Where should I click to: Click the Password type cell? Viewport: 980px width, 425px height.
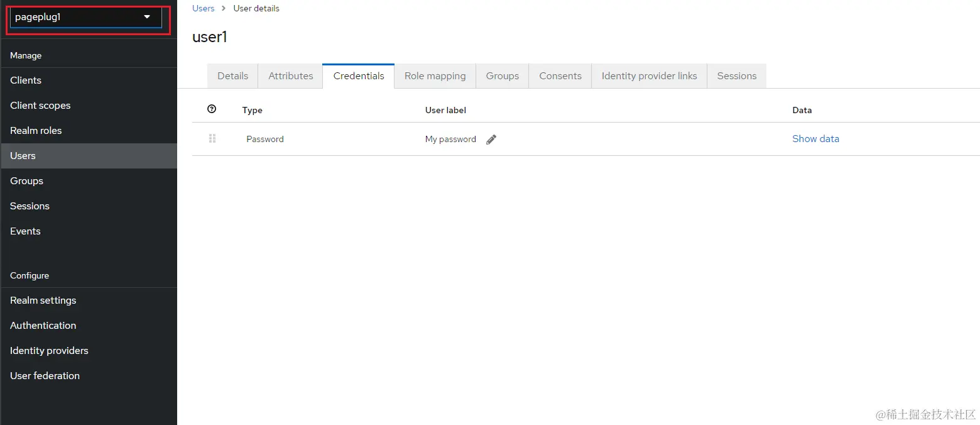coord(265,139)
